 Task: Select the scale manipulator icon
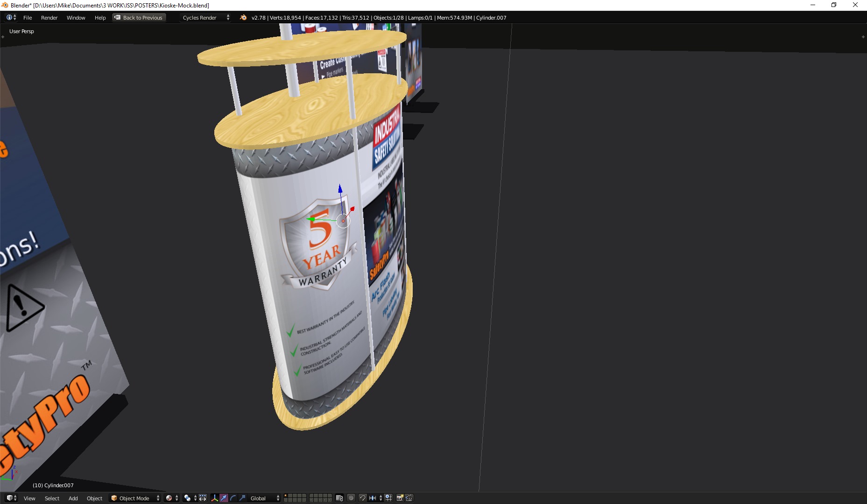(x=242, y=498)
